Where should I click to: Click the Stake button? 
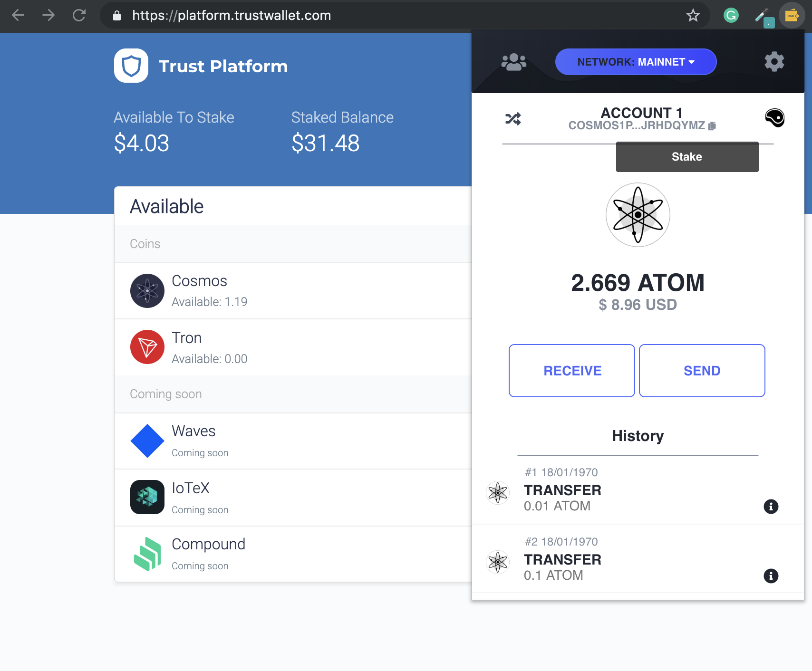pos(687,157)
